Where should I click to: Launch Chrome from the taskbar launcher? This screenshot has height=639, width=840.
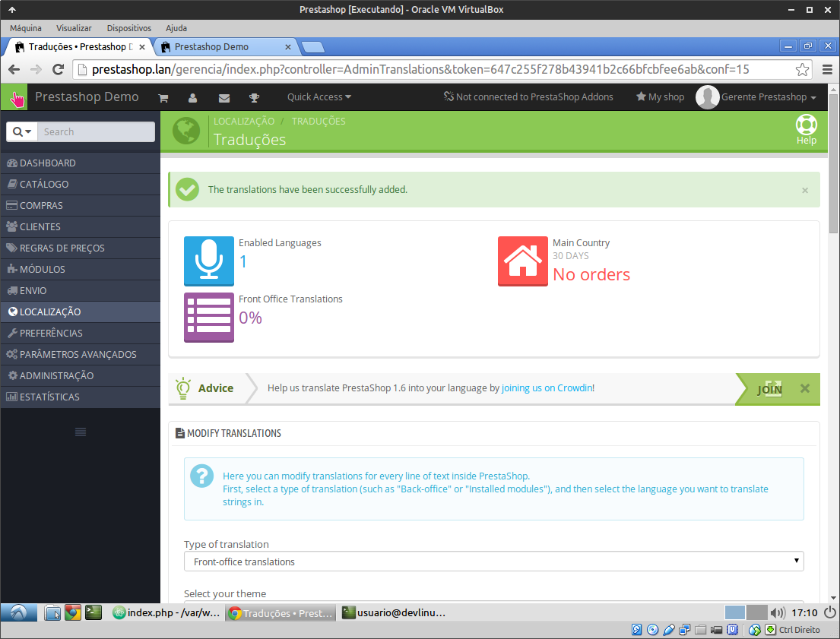[x=73, y=612]
